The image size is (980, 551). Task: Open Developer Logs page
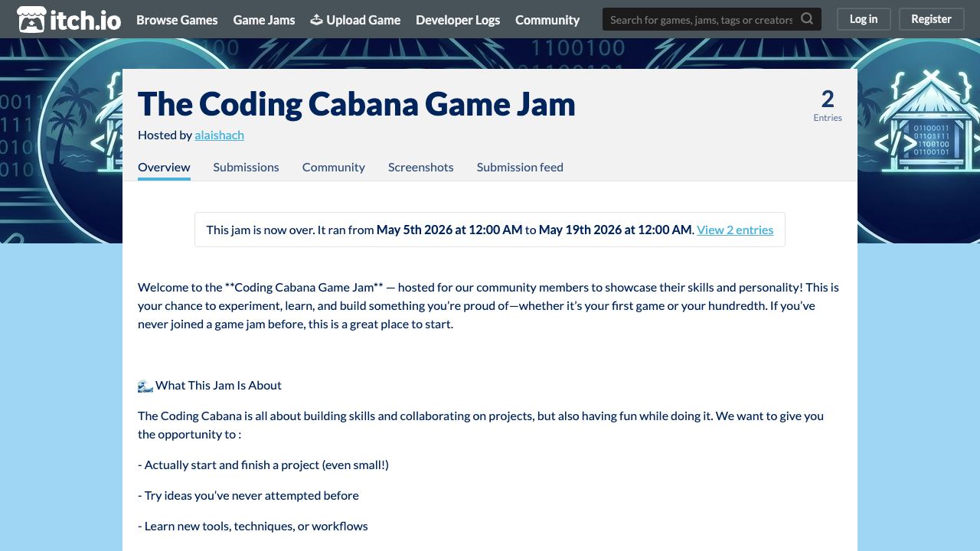pos(458,20)
